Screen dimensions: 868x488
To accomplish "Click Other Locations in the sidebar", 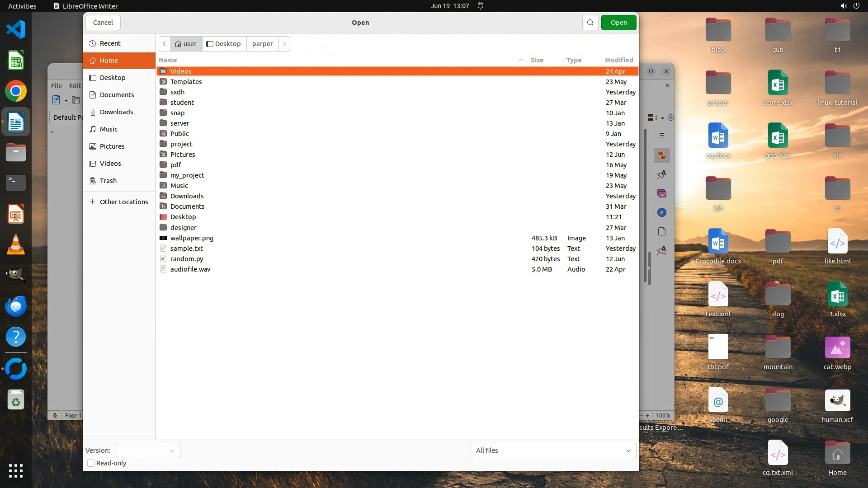I will point(123,202).
